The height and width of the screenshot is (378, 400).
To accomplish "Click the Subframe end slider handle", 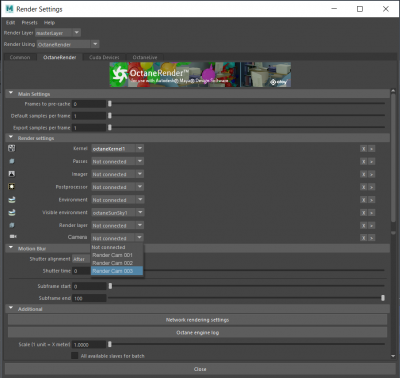I will 383,298.
